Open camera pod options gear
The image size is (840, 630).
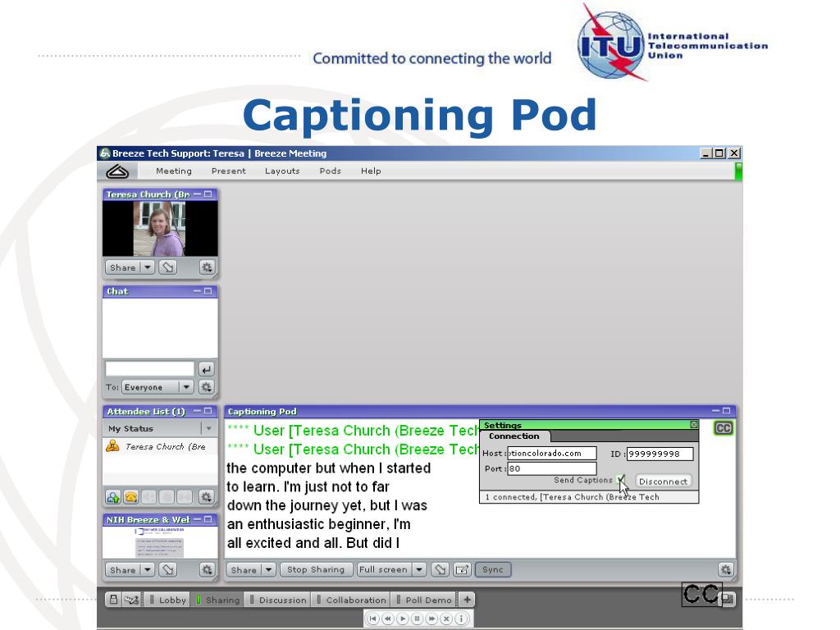[x=207, y=267]
